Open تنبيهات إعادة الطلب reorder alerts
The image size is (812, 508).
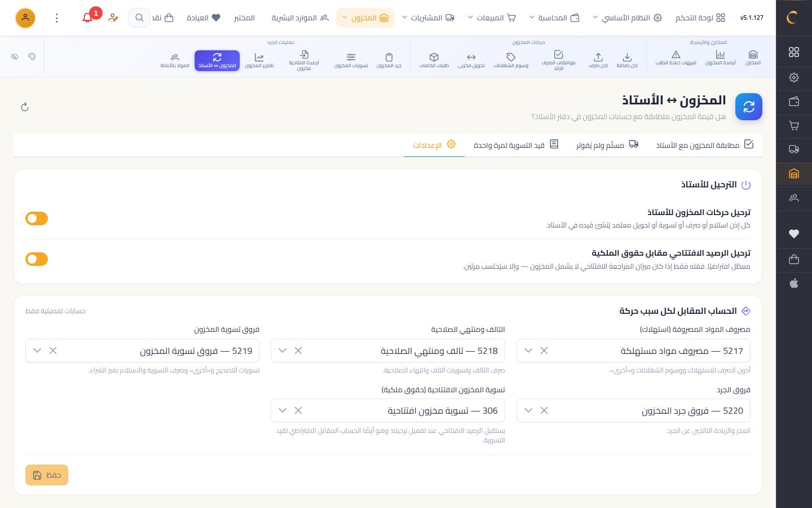676,59
